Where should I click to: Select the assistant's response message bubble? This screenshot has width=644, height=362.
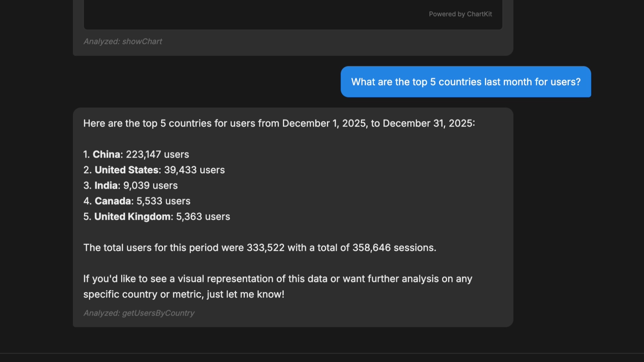(293, 217)
